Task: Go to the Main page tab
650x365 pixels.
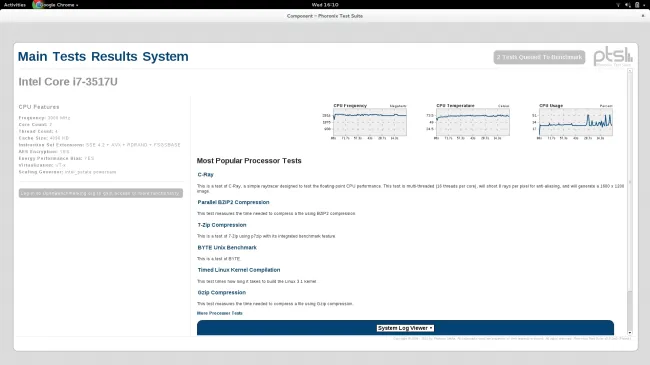Action: tap(32, 56)
